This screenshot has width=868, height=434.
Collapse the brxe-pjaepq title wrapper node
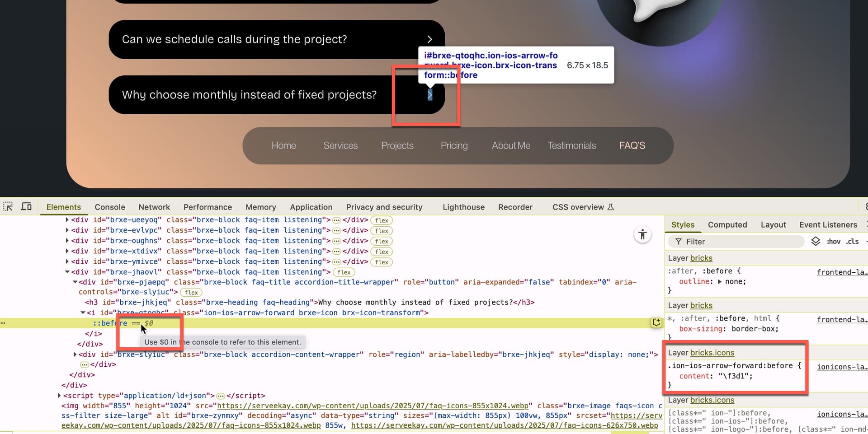point(75,282)
